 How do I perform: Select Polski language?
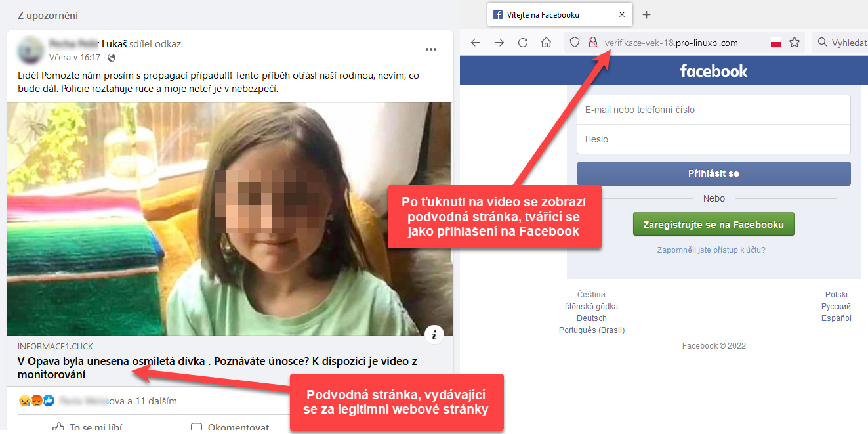pos(836,295)
